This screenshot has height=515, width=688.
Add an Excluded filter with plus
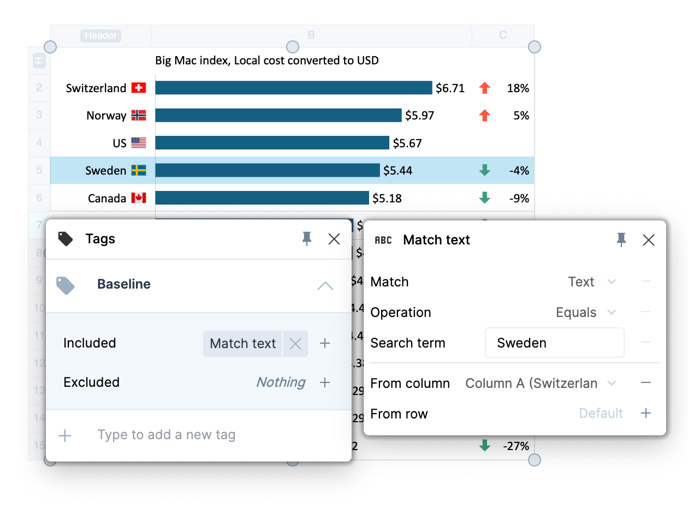[x=325, y=382]
